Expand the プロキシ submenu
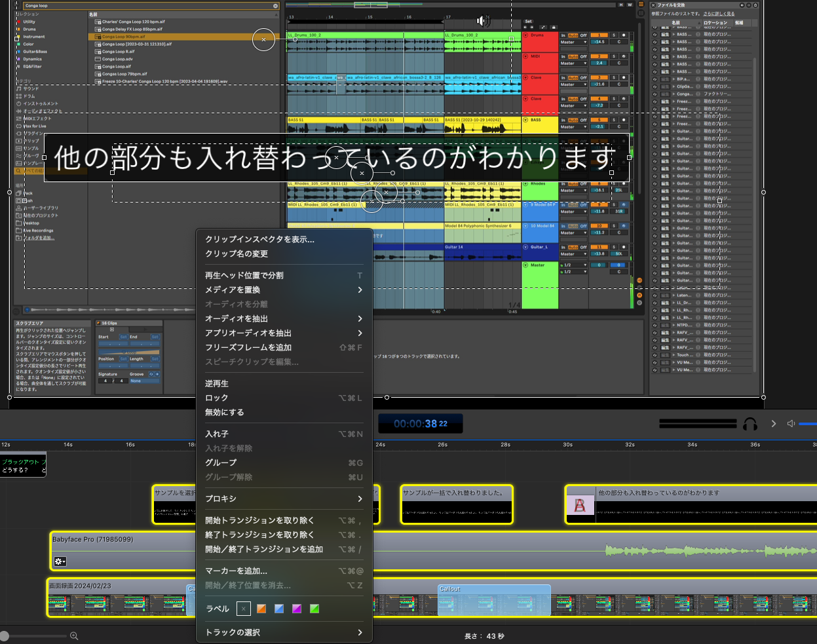817x644 pixels. 283,499
